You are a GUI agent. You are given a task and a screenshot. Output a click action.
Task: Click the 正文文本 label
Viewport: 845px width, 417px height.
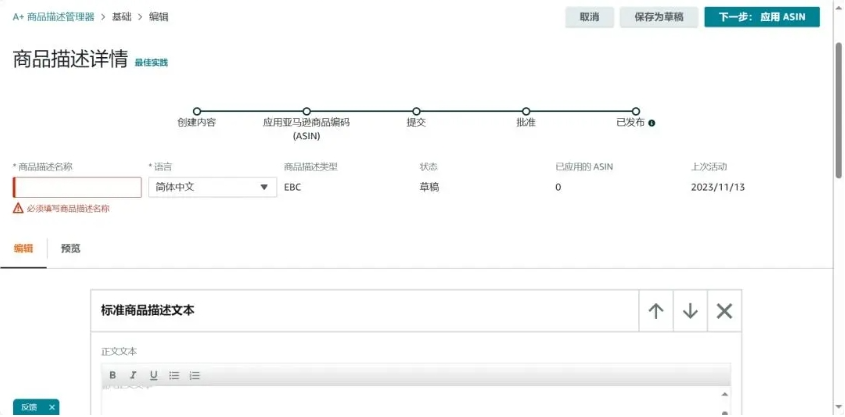tap(119, 351)
